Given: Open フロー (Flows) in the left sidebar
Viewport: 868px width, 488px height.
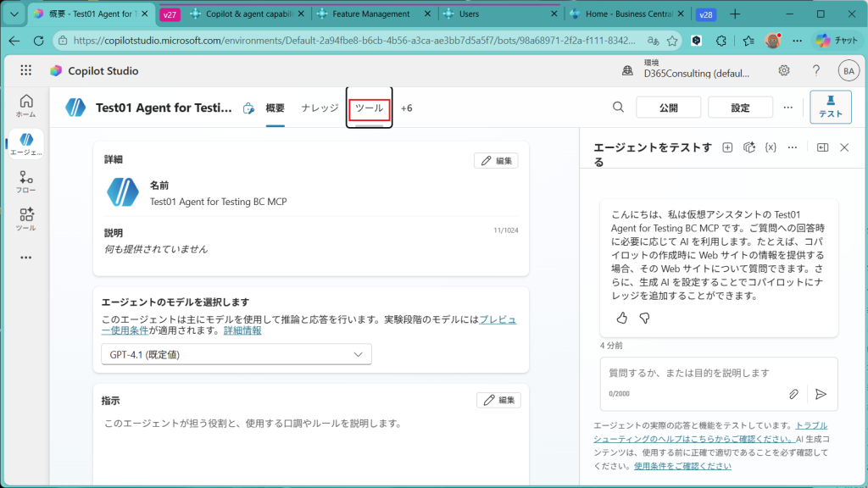Looking at the screenshot, I should click(25, 182).
